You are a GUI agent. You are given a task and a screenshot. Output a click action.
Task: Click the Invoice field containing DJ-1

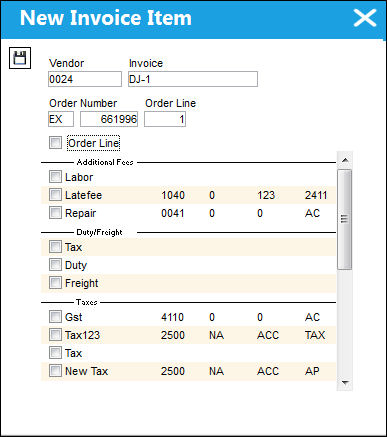pyautogui.click(x=193, y=79)
